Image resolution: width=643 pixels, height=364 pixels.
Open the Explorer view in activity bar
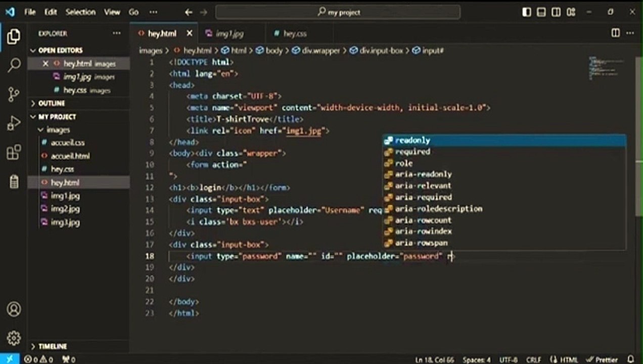[14, 36]
